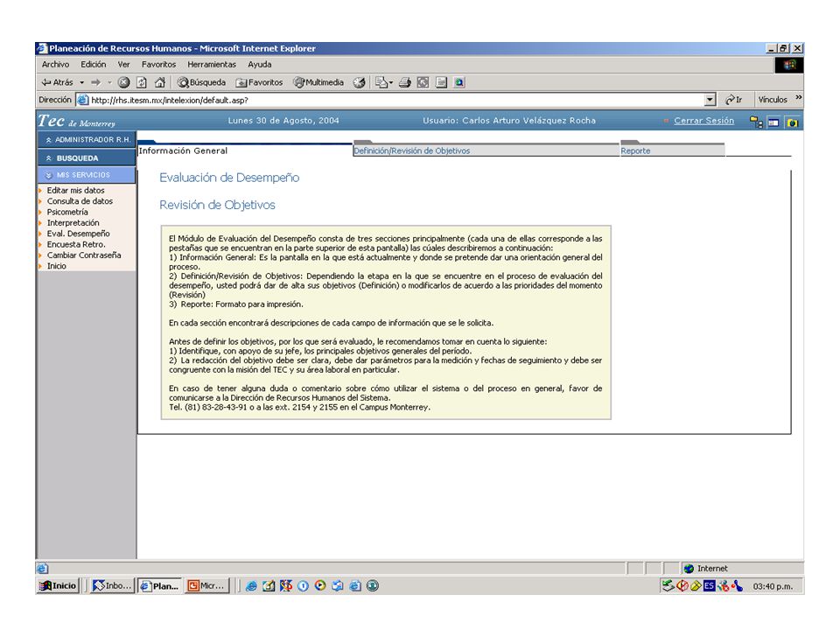
Task: Expand the MIS SERVICIOS sidebar section
Action: (x=87, y=175)
